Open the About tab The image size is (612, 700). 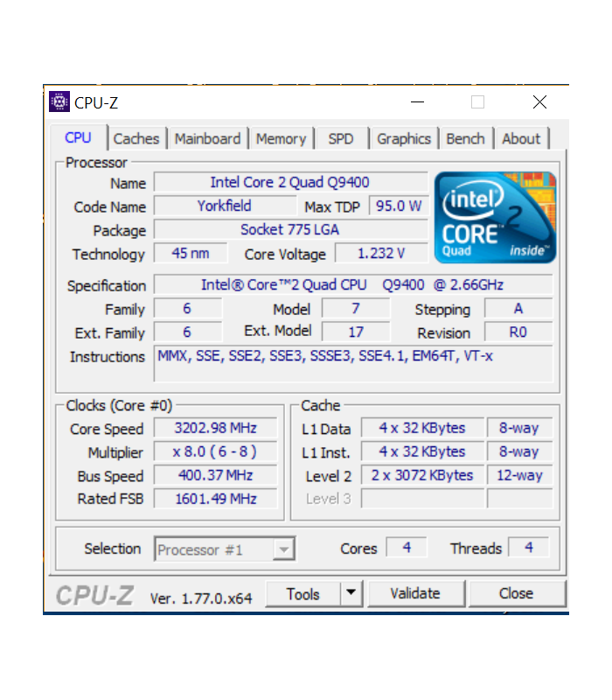click(521, 139)
